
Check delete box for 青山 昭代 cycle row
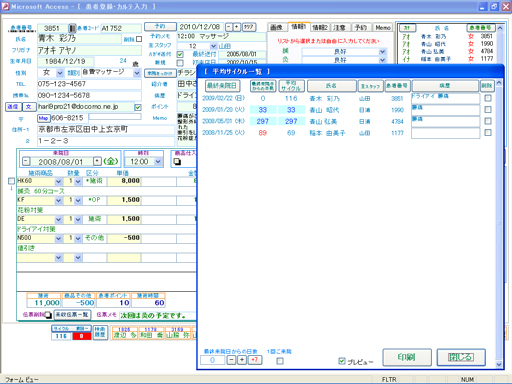point(488,110)
